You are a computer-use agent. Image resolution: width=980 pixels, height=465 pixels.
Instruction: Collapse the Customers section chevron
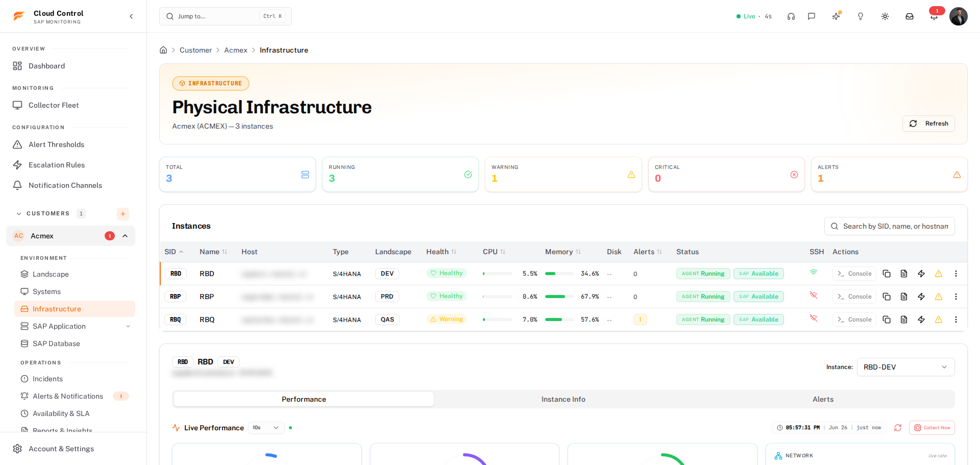pyautogui.click(x=19, y=214)
